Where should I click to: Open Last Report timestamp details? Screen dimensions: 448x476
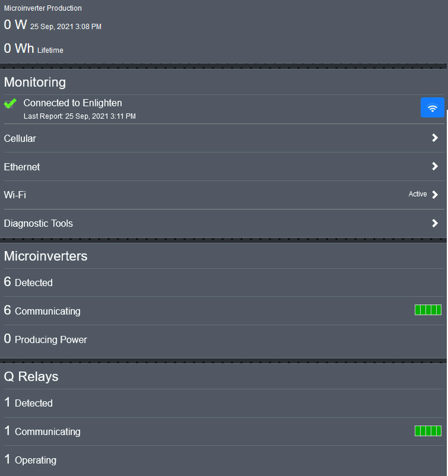pos(80,116)
